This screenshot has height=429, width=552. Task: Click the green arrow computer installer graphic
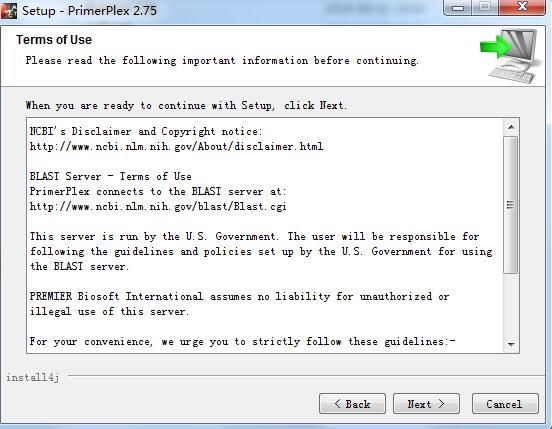point(510,56)
